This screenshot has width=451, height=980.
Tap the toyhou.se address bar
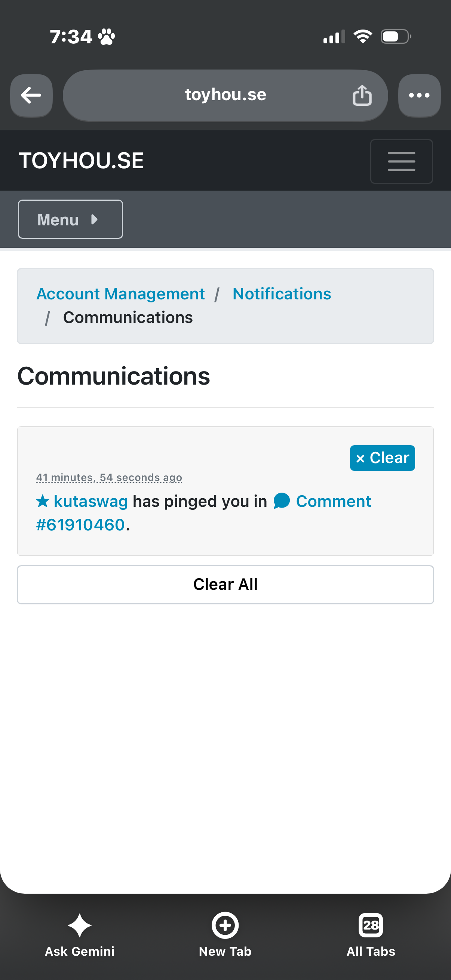click(225, 95)
